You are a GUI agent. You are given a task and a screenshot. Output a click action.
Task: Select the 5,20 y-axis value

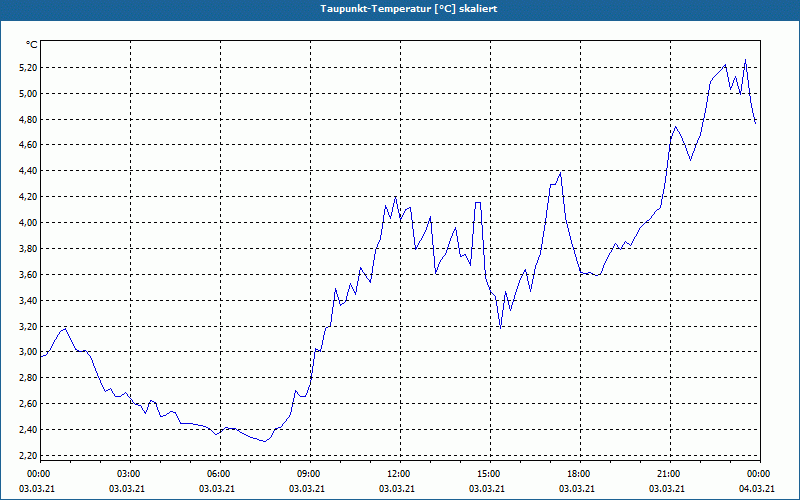point(28,68)
